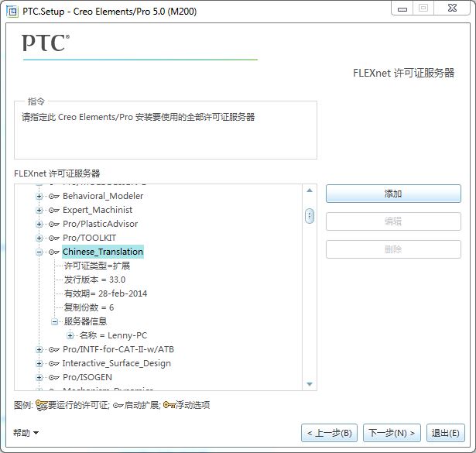Click the key icon beside Chinese_Translation
This screenshot has height=453, width=476.
pyautogui.click(x=53, y=252)
